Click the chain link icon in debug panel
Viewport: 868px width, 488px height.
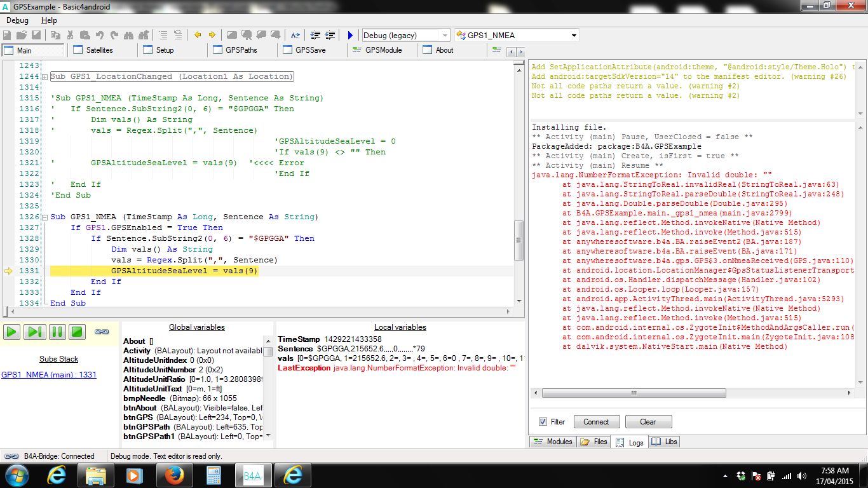[102, 332]
